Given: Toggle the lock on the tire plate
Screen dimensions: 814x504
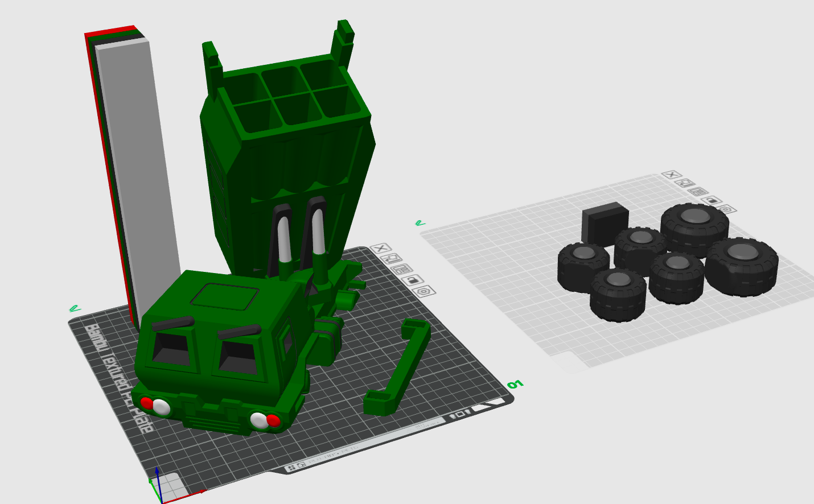Looking at the screenshot, I should click(712, 200).
